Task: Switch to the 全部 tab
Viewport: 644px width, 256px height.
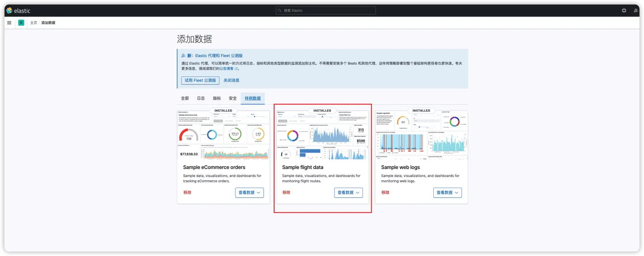Action: 185,98
